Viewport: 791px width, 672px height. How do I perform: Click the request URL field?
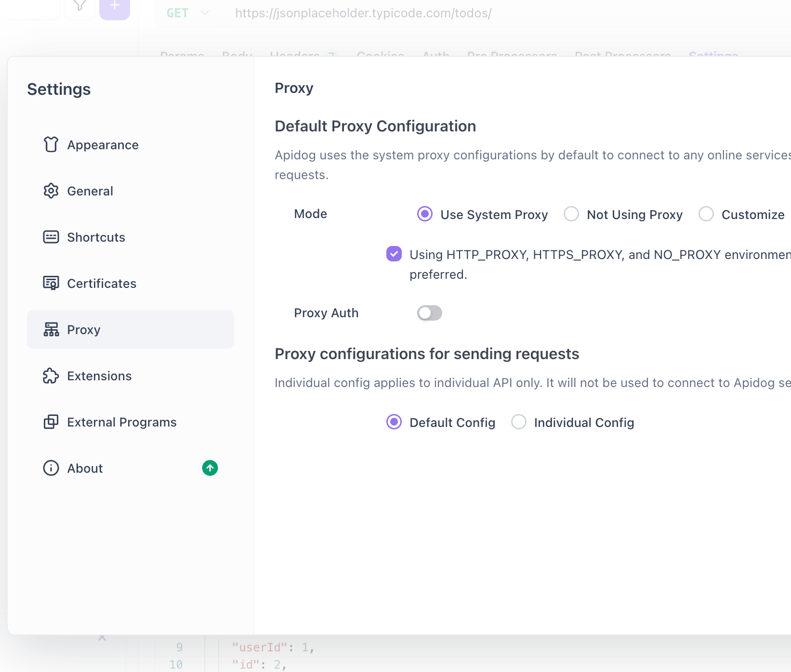click(363, 13)
